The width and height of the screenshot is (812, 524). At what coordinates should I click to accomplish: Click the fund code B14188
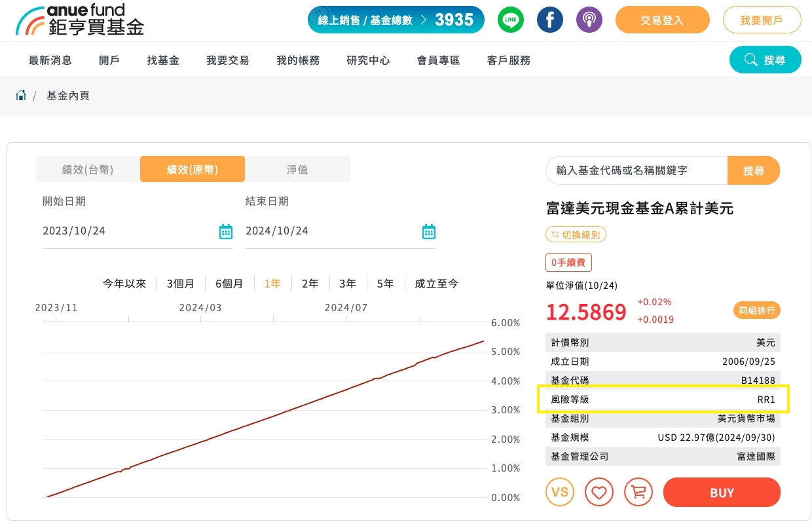pyautogui.click(x=758, y=380)
